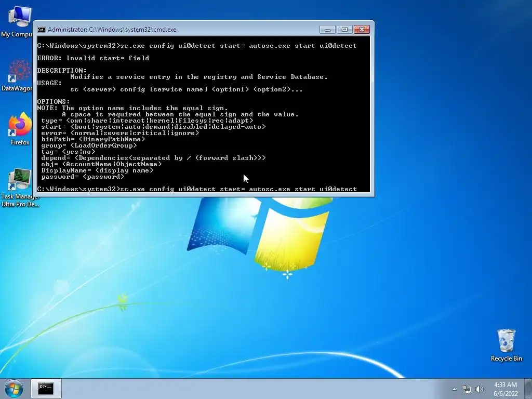Click the 'start= <boot|system|auto...' options line

(153, 127)
